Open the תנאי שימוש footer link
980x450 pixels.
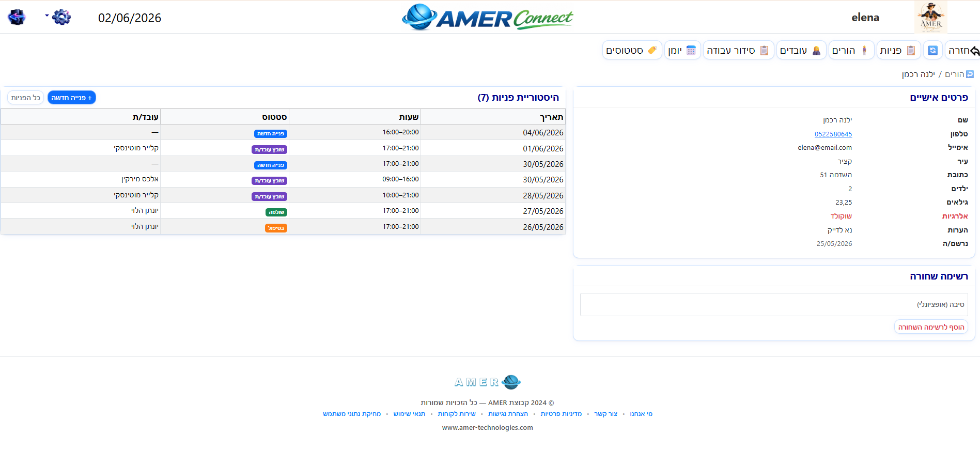point(409,414)
